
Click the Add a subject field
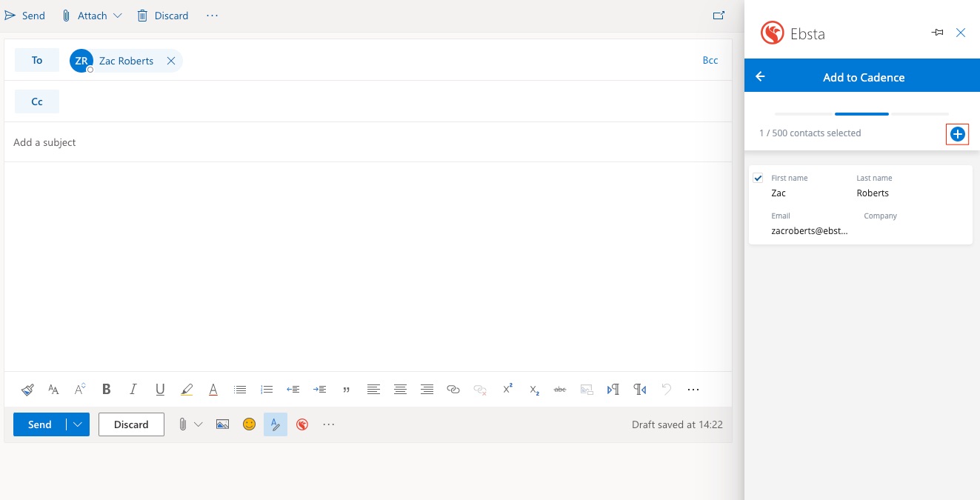click(368, 142)
